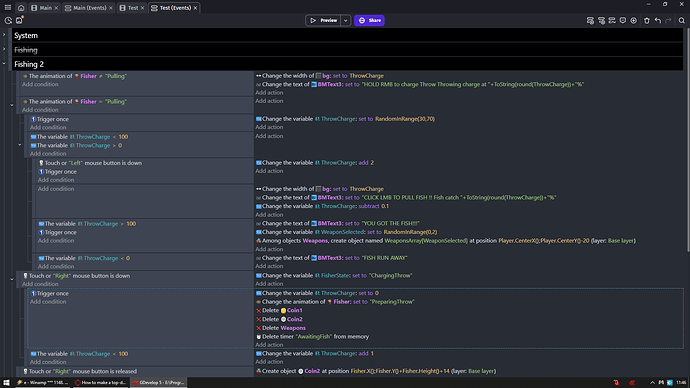Click the Add comment toolbar icon
Image resolution: width=690 pixels, height=388 pixels.
point(623,20)
